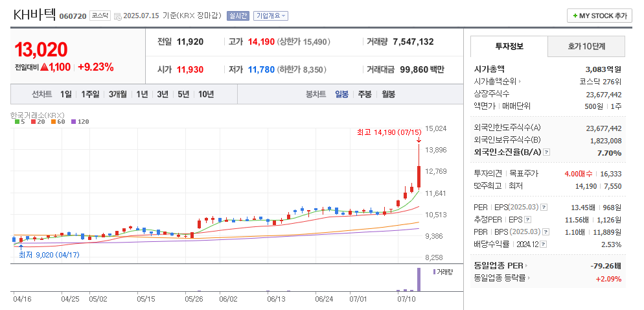Click the opening price 11,930
644x310 pixels.
pos(190,69)
